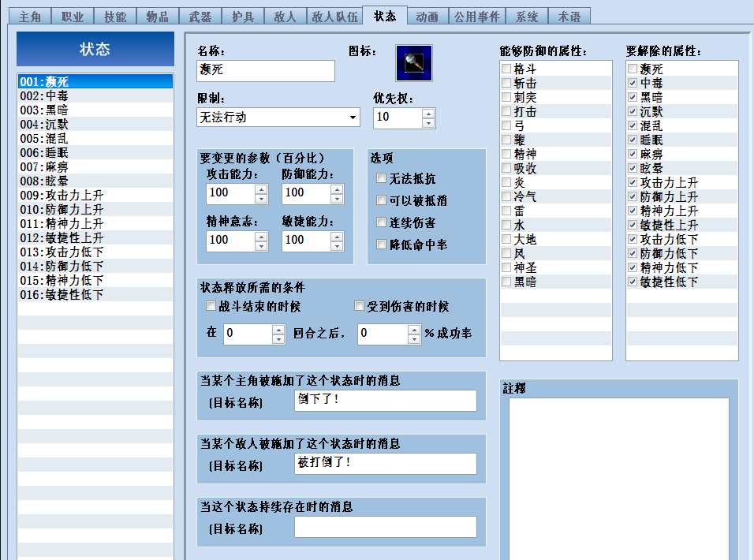Select state 003:黑暗 in the list
This screenshot has width=754, height=560.
[95, 110]
